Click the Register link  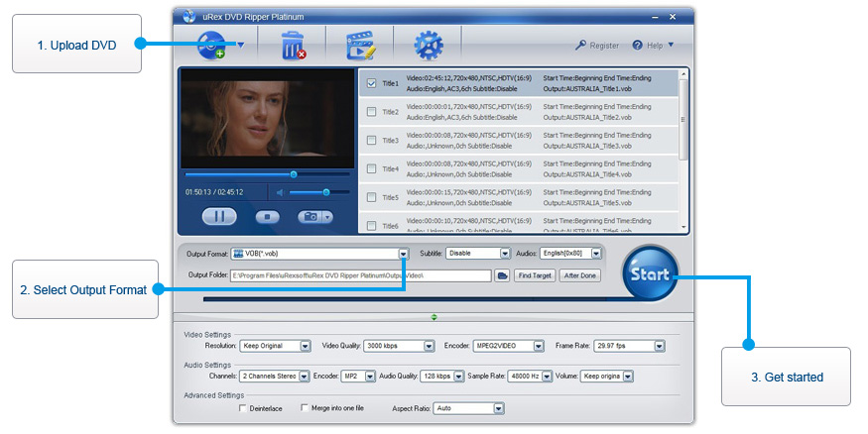[x=597, y=46]
